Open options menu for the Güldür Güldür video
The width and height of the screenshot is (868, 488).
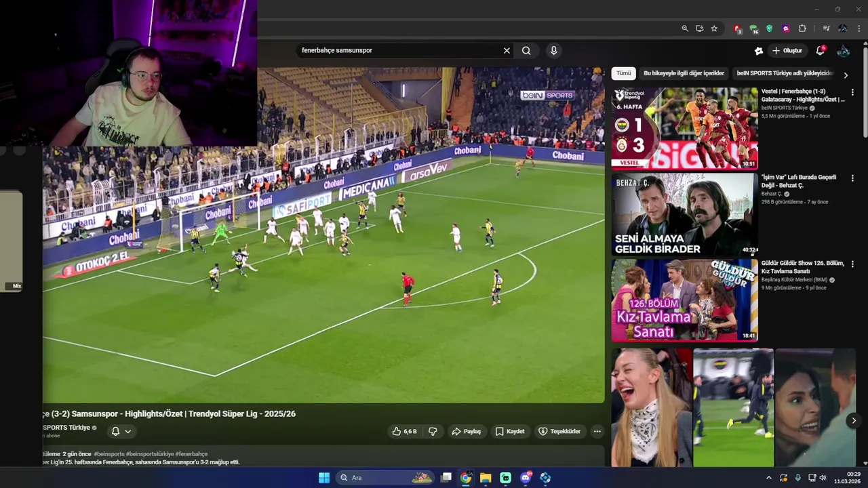852,264
